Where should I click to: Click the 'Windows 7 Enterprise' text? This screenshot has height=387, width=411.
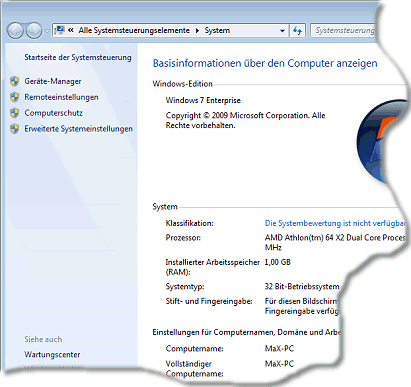pyautogui.click(x=203, y=100)
